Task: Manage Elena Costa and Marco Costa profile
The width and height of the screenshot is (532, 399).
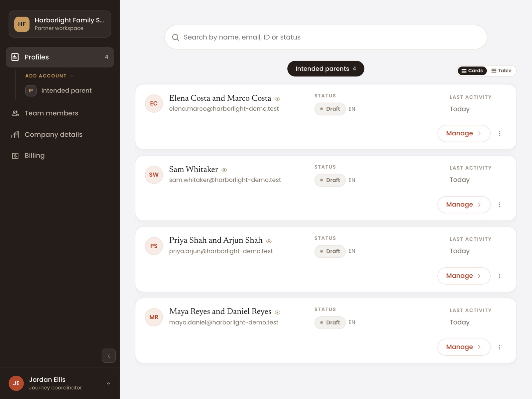Action: pyautogui.click(x=464, y=133)
